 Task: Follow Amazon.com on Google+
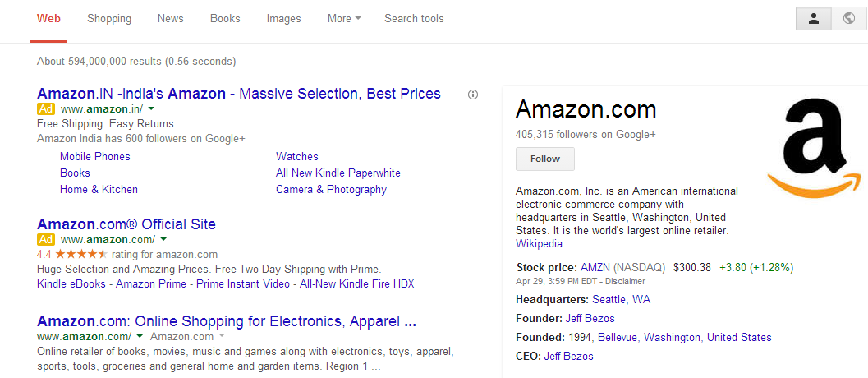click(x=545, y=159)
